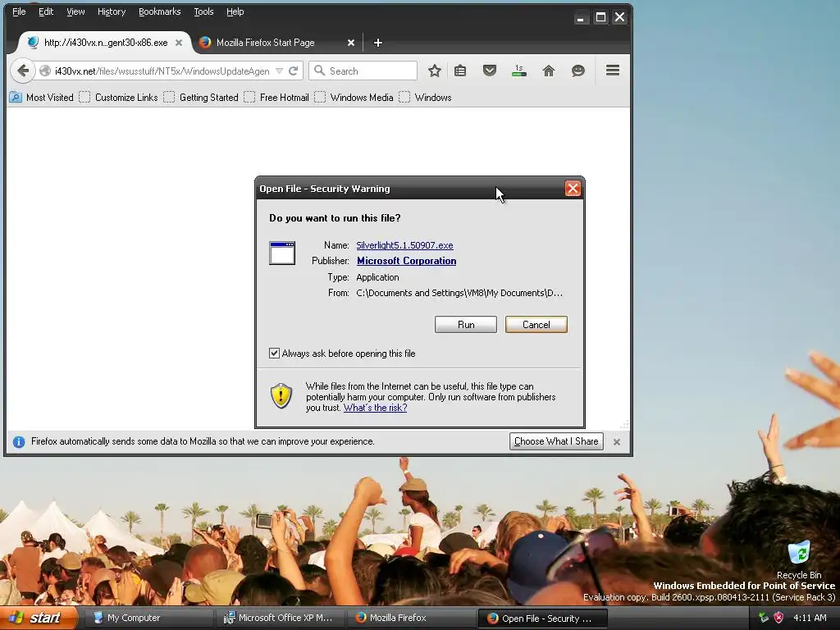Close the i430vx.net exe tab
Screen dimensions: 840x630
point(179,43)
